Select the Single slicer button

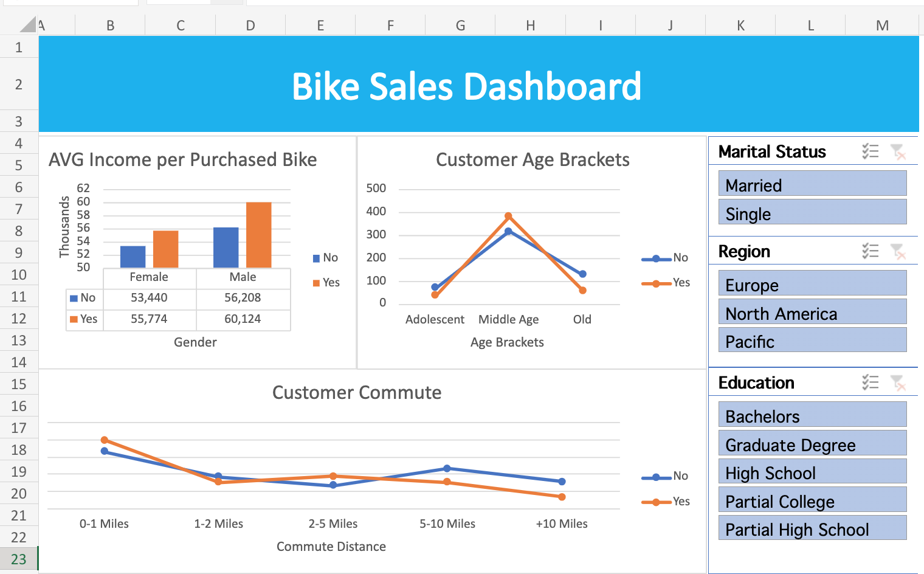pos(812,212)
